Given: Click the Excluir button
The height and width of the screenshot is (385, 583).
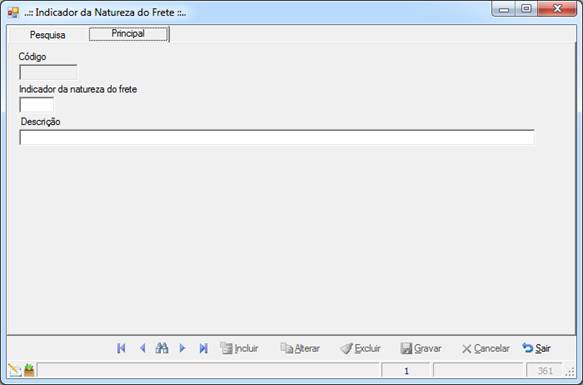Looking at the screenshot, I should coord(360,349).
